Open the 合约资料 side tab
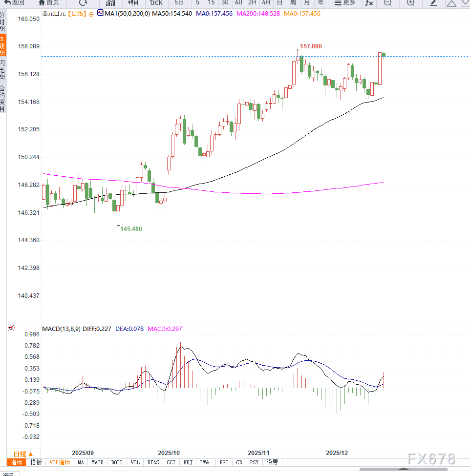Image resolution: width=470 pixels, height=476 pixels. point(3,99)
